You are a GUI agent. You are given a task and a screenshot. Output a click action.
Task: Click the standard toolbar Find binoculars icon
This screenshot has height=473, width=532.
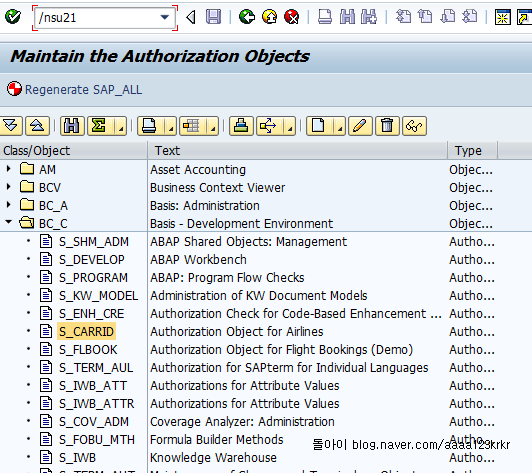[x=347, y=17]
